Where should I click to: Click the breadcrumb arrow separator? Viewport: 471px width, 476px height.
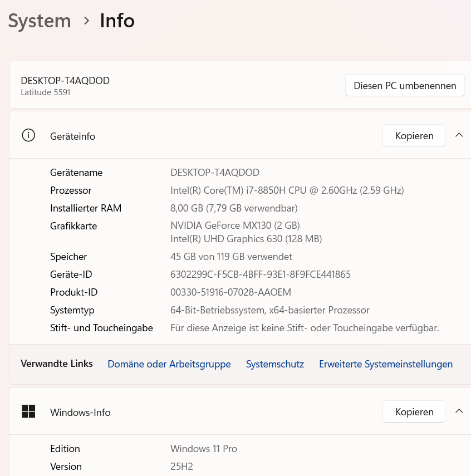point(86,21)
